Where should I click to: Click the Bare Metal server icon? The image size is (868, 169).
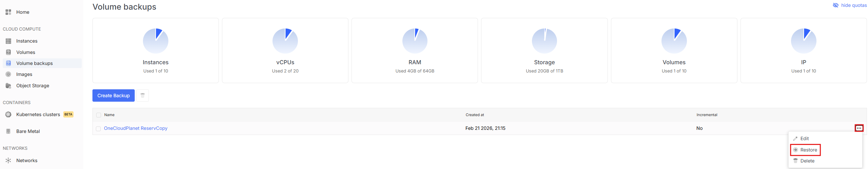click(x=8, y=131)
